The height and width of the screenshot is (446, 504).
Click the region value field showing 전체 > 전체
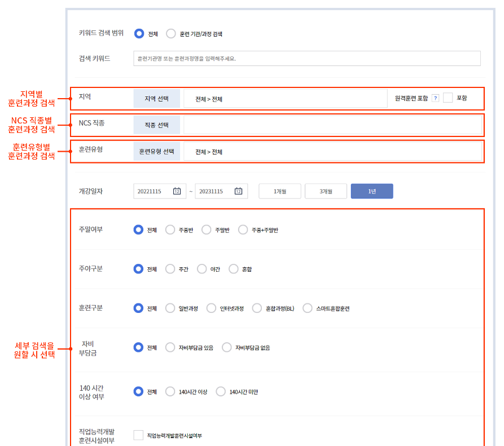tap(285, 99)
